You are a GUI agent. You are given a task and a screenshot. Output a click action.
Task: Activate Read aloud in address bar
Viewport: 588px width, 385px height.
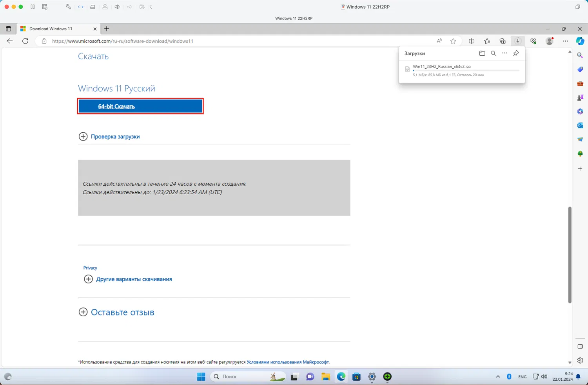[439, 41]
